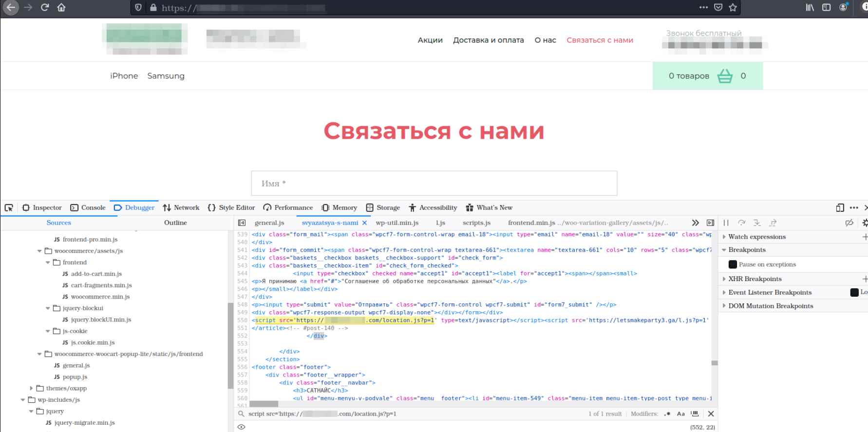Open responsive design mode icon
The width and height of the screenshot is (868, 432).
(x=840, y=208)
